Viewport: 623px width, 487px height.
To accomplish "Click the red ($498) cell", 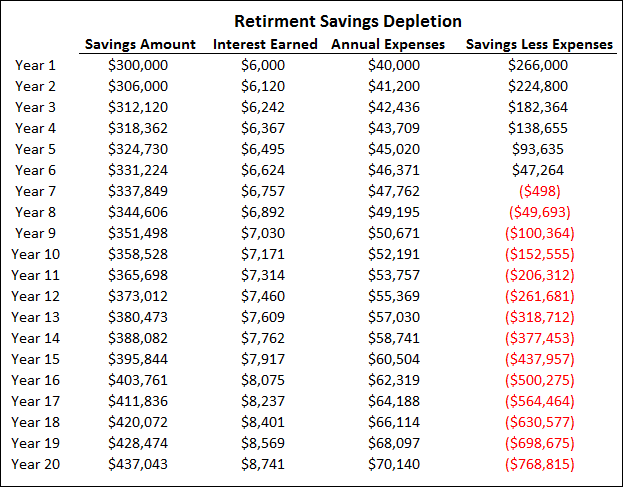I will [x=539, y=191].
